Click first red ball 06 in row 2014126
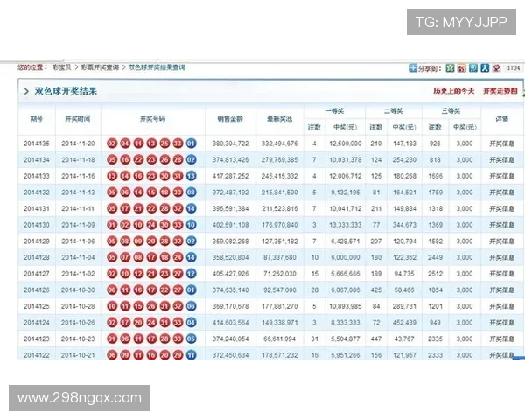 click(112, 290)
